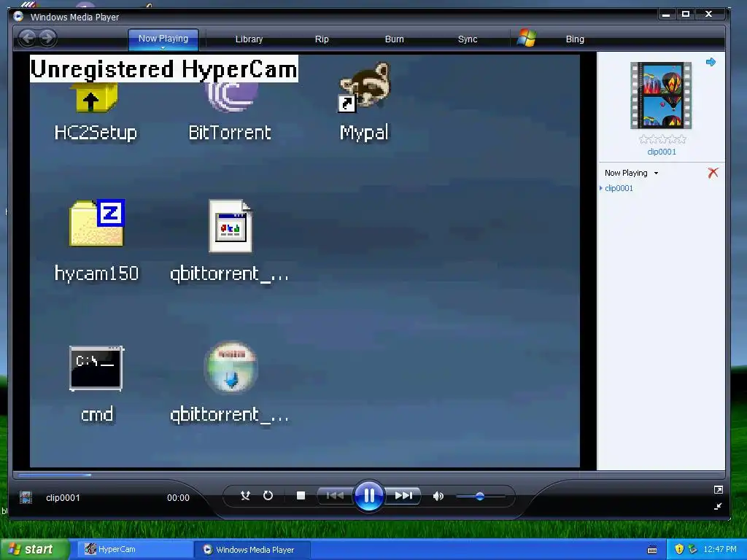Viewport: 747px width, 560px height.
Task: Click the Windows flag logo icon
Action: tap(527, 38)
